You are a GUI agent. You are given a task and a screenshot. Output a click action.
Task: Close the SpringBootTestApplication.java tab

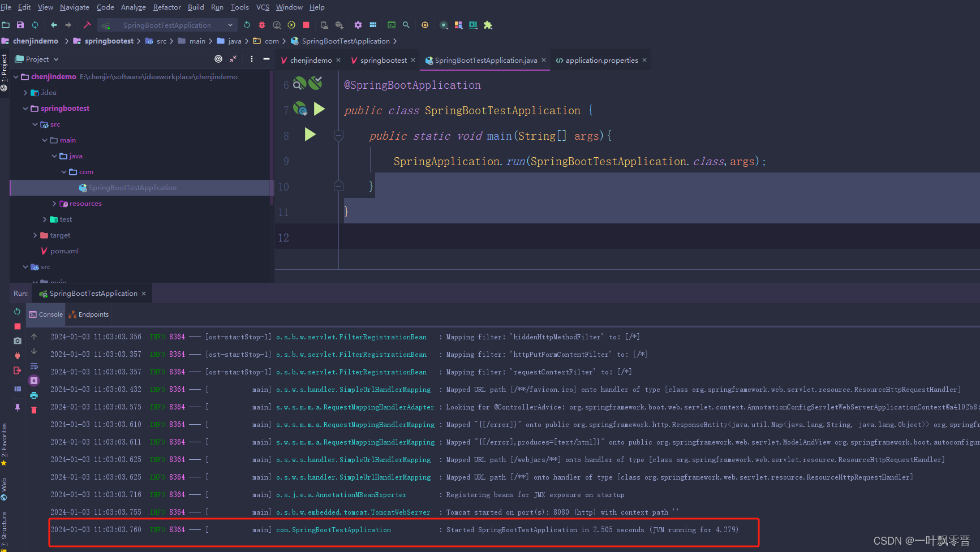tap(544, 60)
